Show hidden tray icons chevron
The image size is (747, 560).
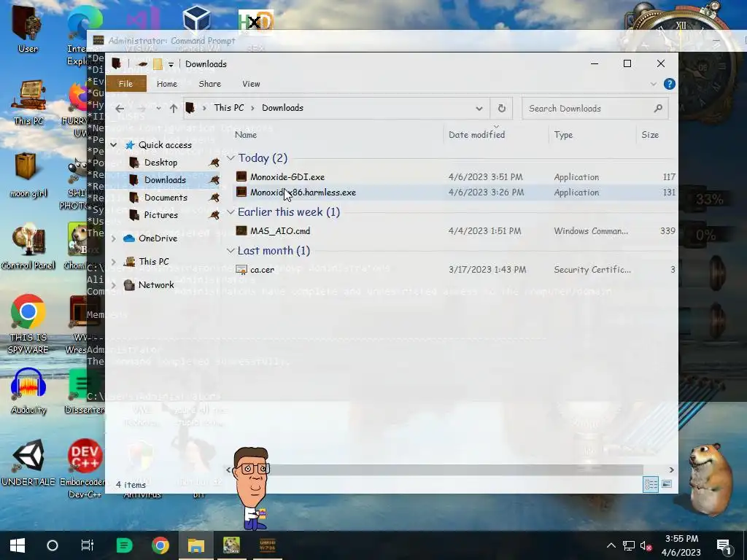point(611,545)
